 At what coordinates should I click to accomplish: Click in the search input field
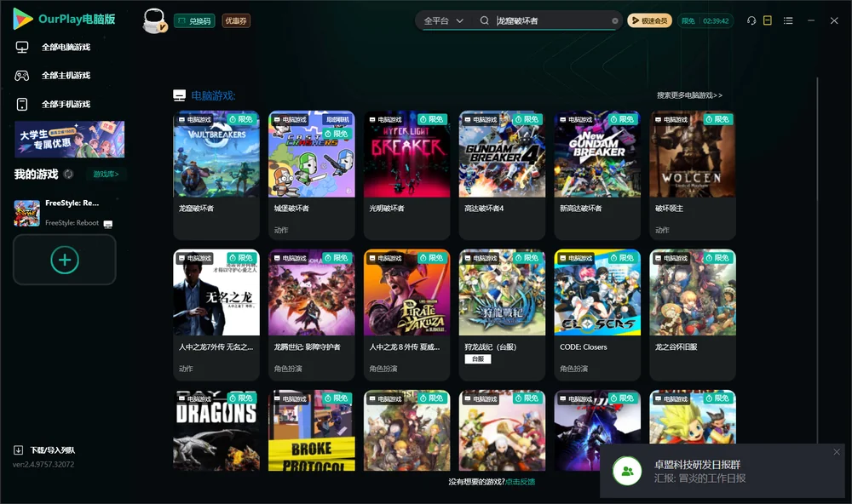[553, 20]
